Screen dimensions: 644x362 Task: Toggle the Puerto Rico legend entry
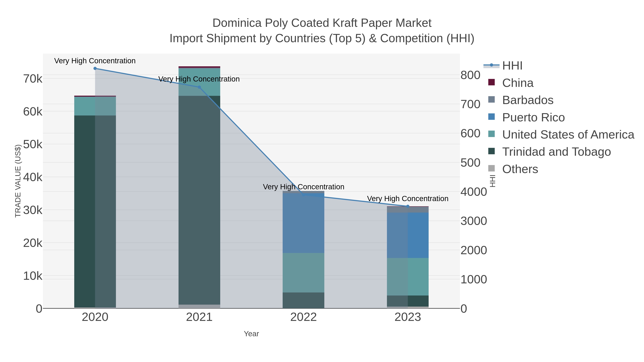tap(526, 117)
